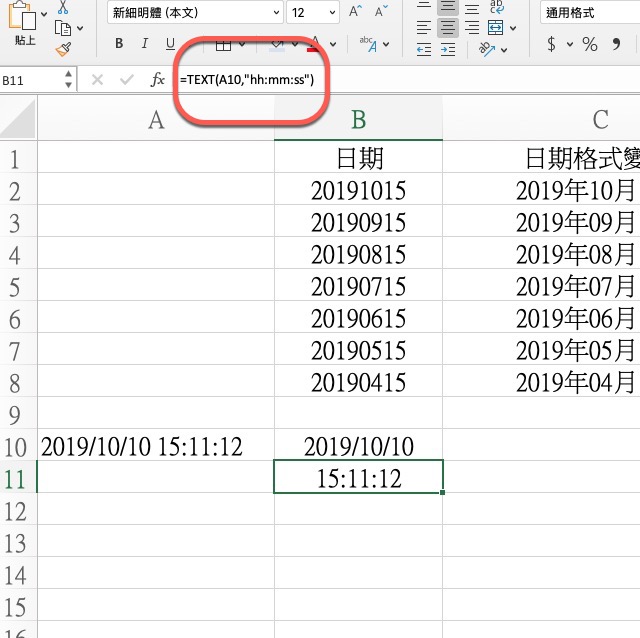Toggle Underline formatting
The image size is (640, 638).
[170, 44]
